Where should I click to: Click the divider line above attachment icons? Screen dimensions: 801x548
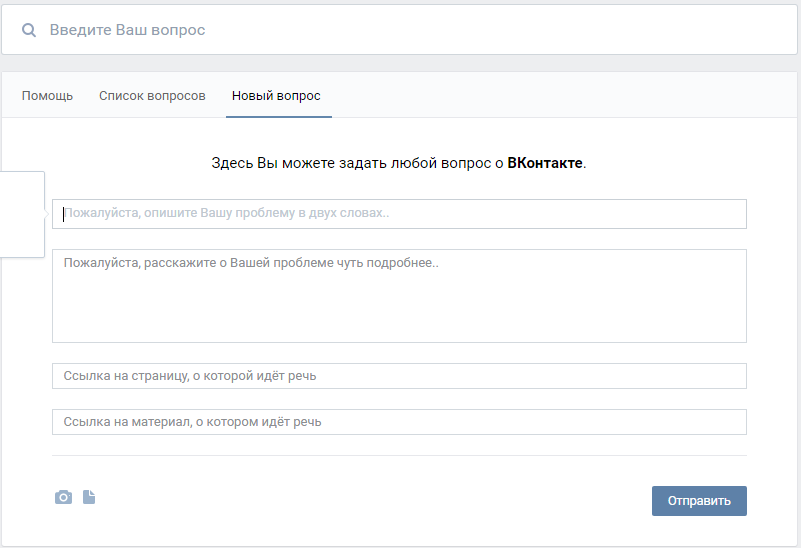pos(400,456)
